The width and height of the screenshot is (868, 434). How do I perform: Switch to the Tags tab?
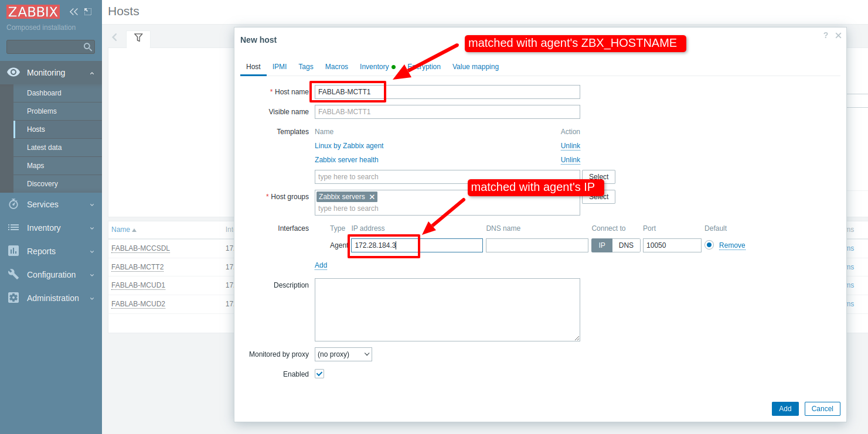[306, 67]
